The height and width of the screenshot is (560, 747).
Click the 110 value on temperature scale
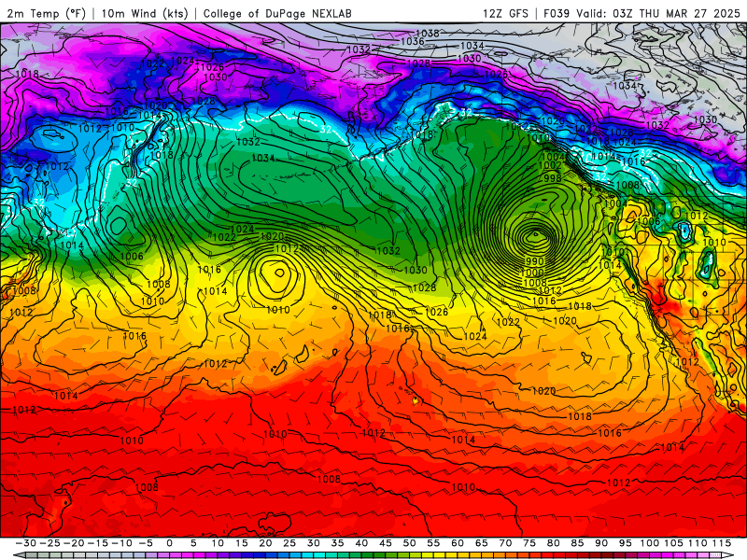[x=698, y=543]
